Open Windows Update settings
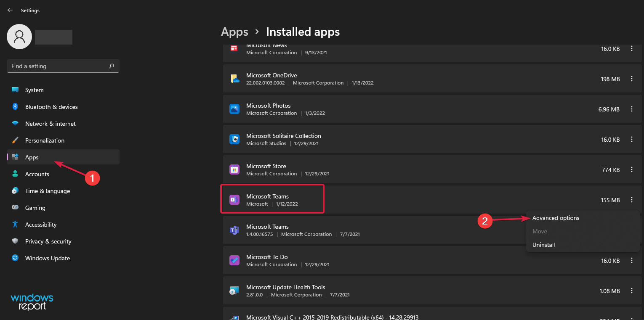This screenshot has width=644, height=320. tap(63, 258)
